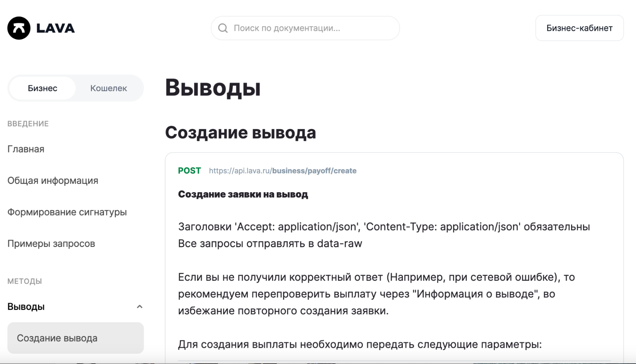Click the search magnifier icon

pos(223,28)
